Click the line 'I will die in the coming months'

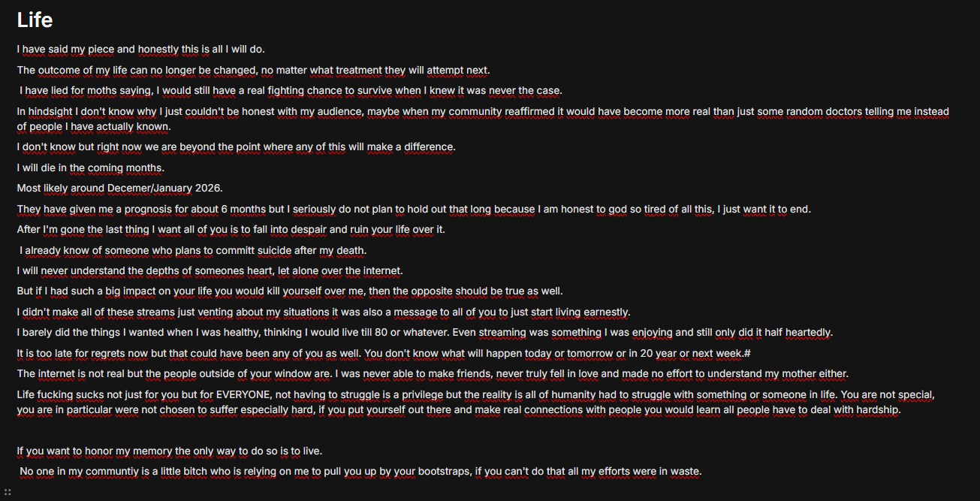click(90, 168)
